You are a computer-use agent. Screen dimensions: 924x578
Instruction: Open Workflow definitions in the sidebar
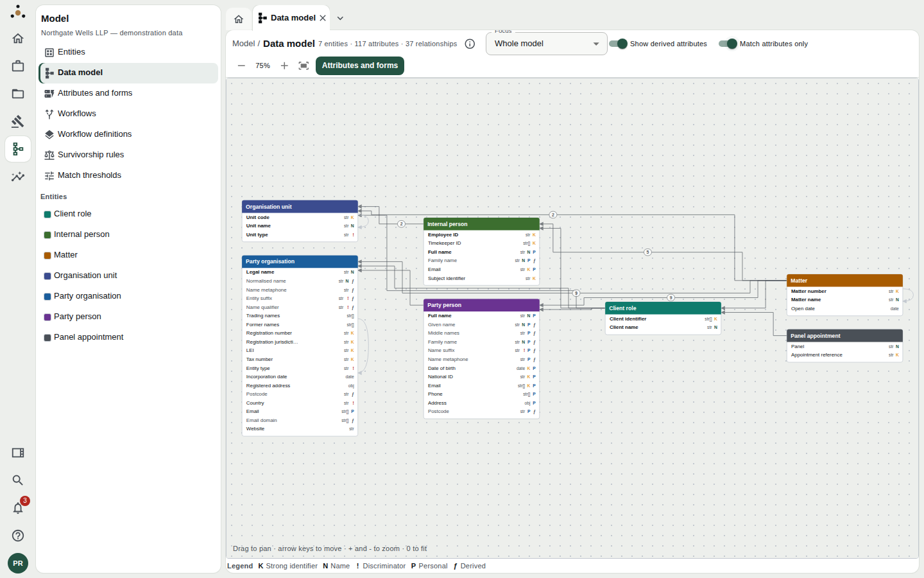pyautogui.click(x=128, y=134)
